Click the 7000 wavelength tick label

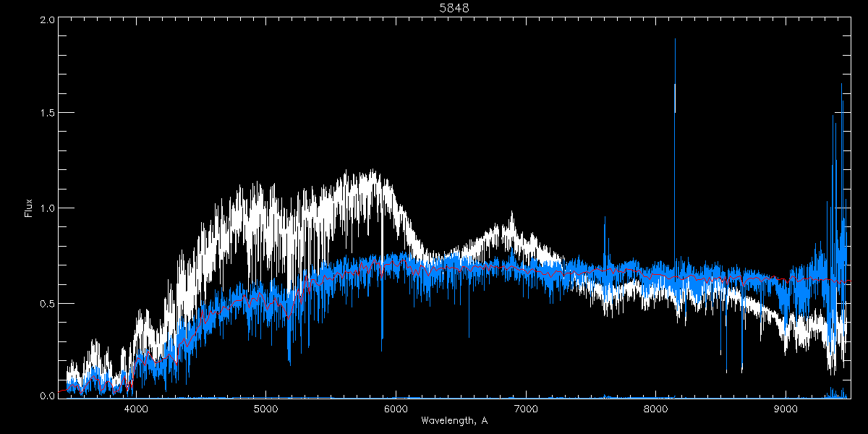[526, 409]
